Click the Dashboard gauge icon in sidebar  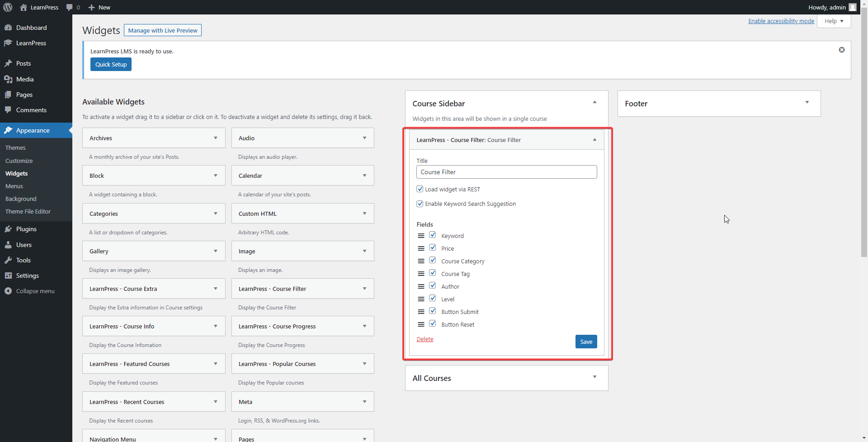(8, 28)
